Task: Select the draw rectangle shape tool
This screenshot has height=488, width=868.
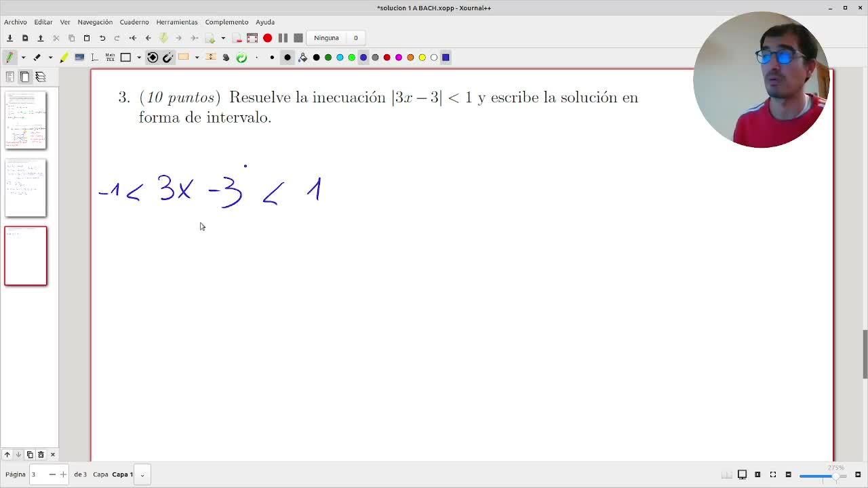Action: click(x=125, y=58)
